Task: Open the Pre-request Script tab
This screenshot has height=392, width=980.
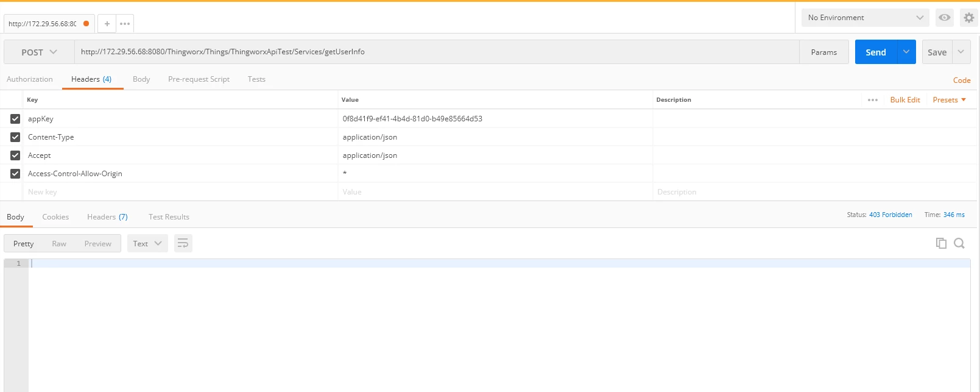Action: (199, 79)
